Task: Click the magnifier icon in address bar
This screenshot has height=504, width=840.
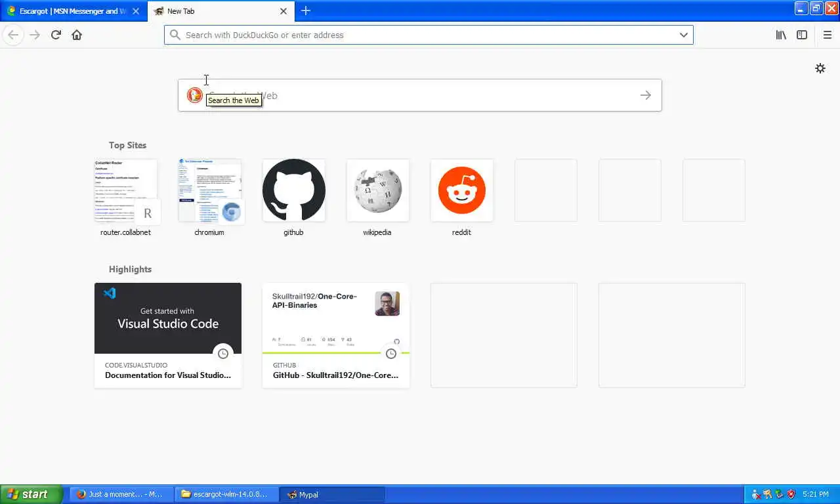Action: point(175,35)
